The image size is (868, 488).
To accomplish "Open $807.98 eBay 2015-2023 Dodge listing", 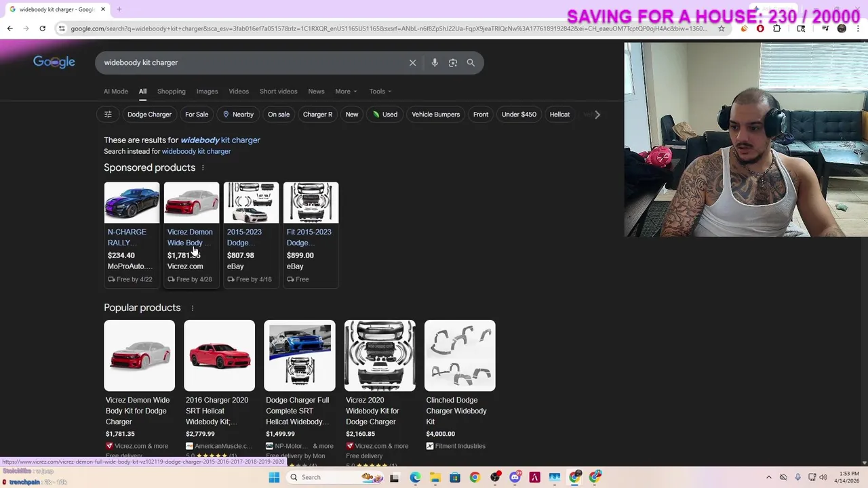I will [251, 235].
